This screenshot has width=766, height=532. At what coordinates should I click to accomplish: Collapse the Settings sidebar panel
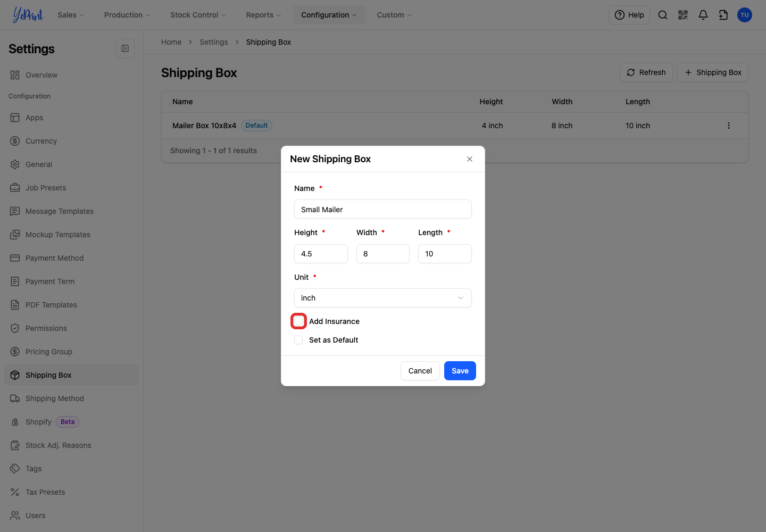click(125, 48)
